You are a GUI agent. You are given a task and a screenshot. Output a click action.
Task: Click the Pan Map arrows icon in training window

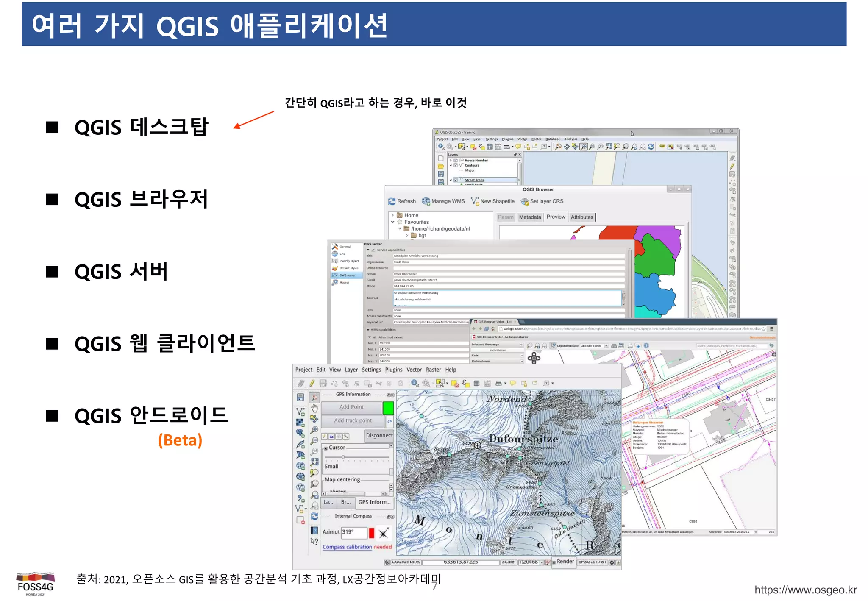click(567, 147)
